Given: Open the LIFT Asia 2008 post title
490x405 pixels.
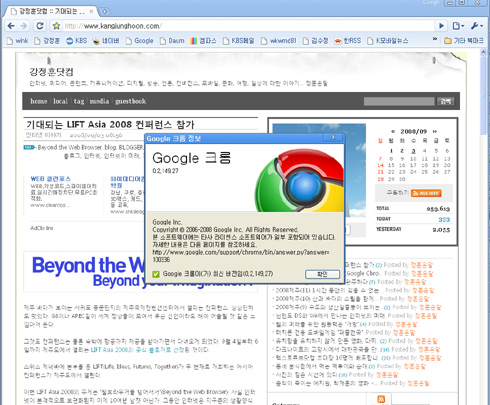Looking at the screenshot, I should click(110, 125).
